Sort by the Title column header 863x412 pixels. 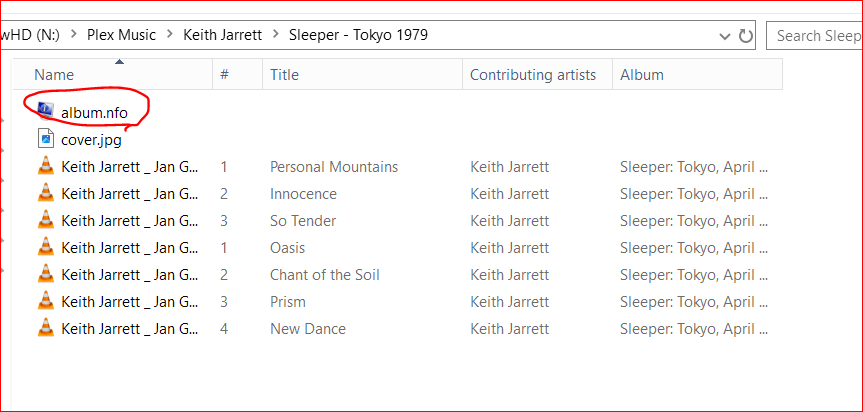(x=284, y=74)
